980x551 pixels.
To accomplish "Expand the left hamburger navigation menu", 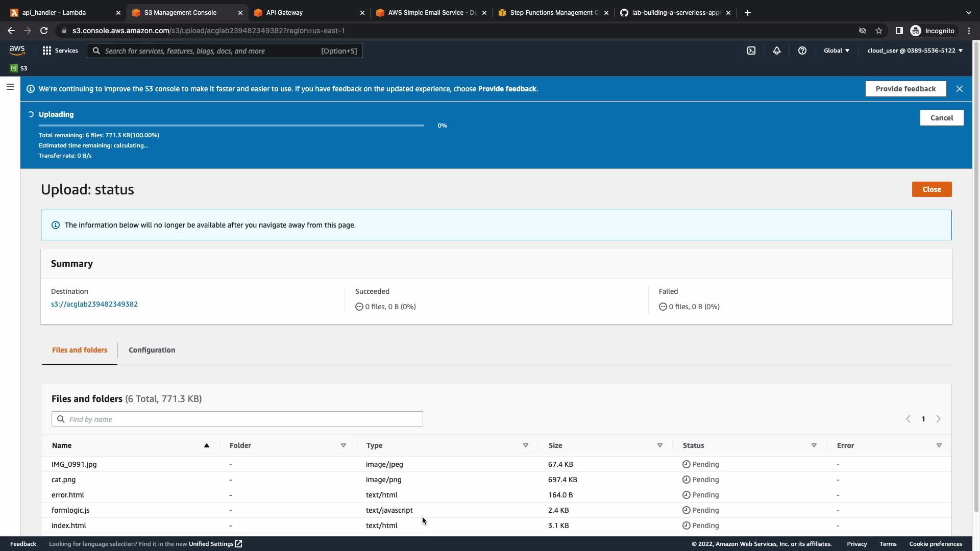I will click(10, 87).
